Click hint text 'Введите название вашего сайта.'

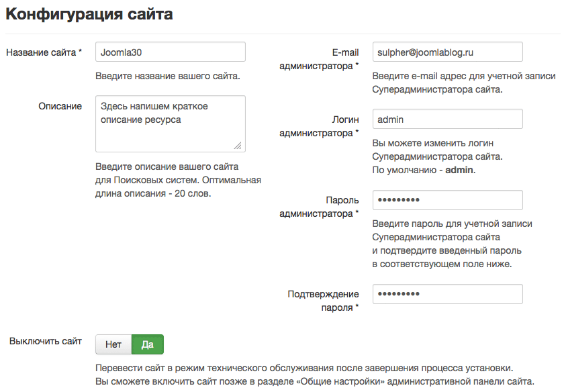pos(168,77)
